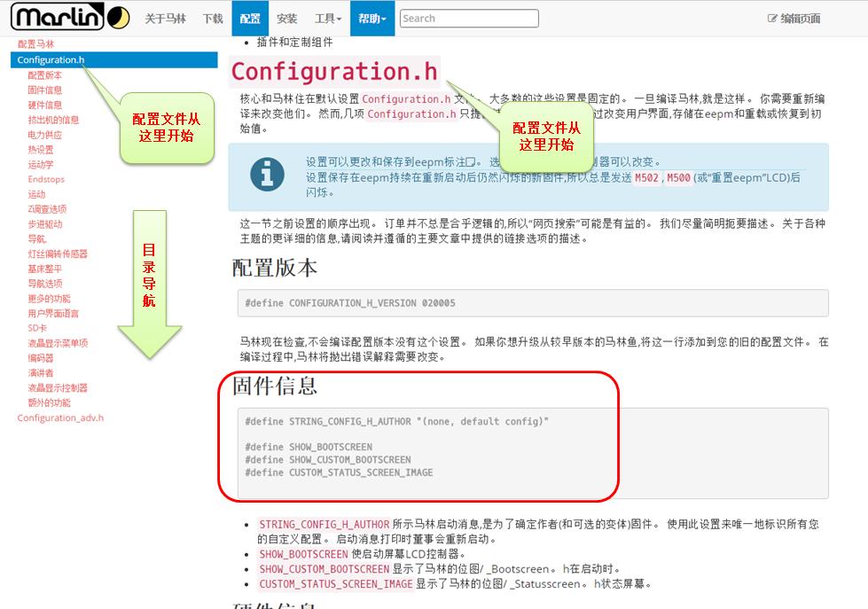Open the 帮助 dropdown menu
868x609 pixels.
(371, 18)
